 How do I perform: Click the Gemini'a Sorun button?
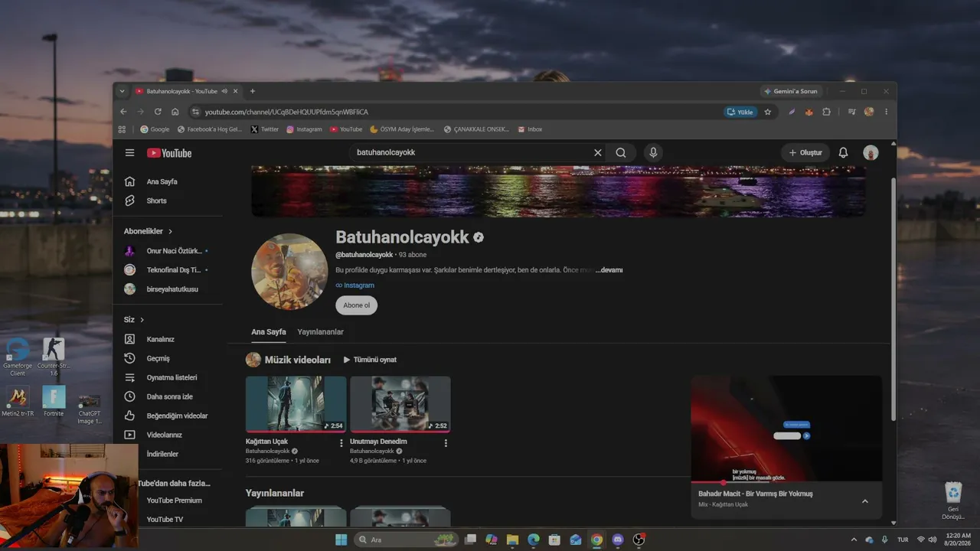point(791,91)
